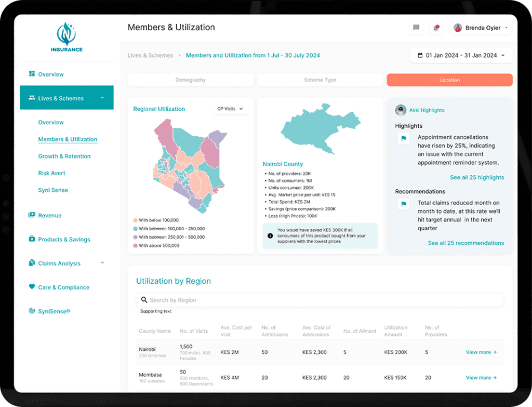Go to Care & Compliance section
The width and height of the screenshot is (532, 407).
click(64, 287)
